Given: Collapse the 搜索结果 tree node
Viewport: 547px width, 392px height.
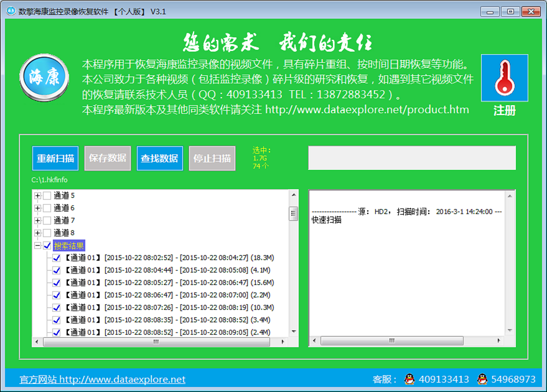Looking at the screenshot, I should click(38, 246).
